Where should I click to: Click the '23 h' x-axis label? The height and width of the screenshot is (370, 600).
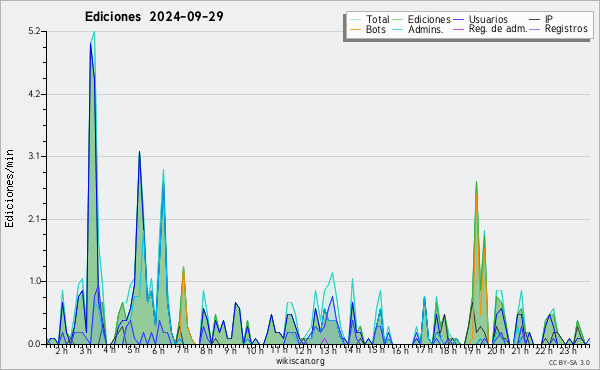pyautogui.click(x=568, y=351)
